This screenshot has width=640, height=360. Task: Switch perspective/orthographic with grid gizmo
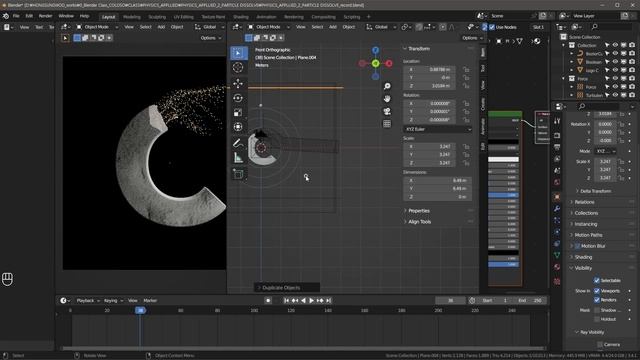387,124
